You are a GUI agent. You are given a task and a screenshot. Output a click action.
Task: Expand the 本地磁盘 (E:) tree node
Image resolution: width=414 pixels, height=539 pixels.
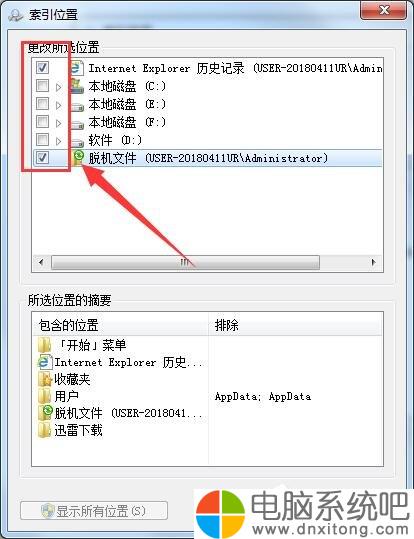(x=58, y=105)
